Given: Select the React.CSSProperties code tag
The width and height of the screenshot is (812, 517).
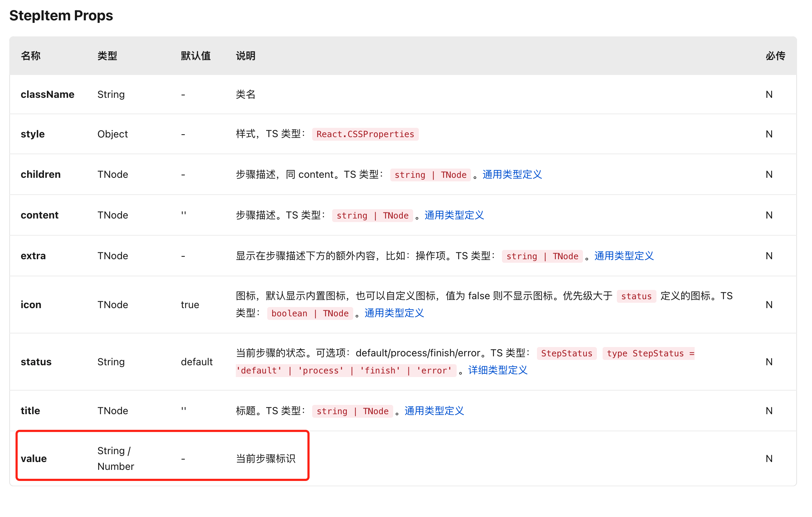Looking at the screenshot, I should coord(365,134).
